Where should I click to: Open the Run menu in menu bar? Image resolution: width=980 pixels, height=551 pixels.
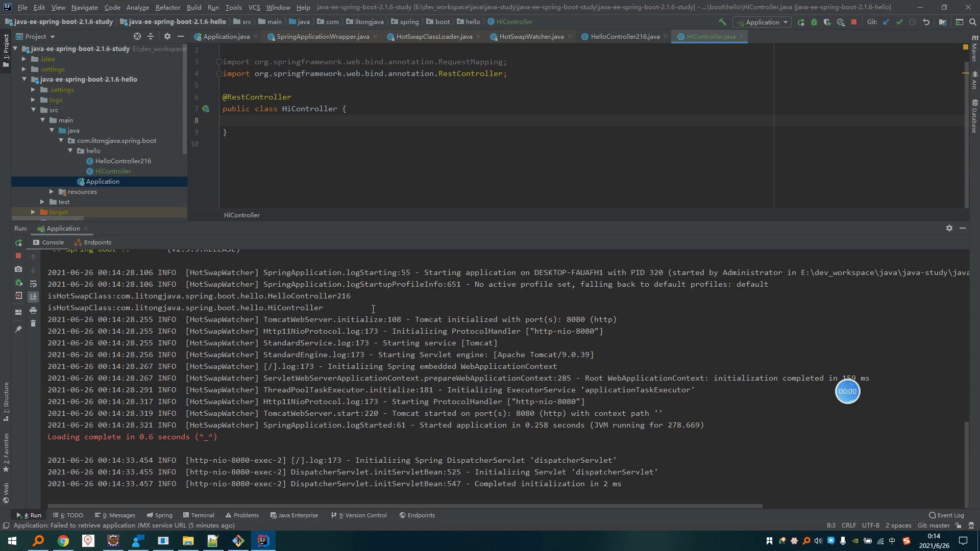coord(212,7)
